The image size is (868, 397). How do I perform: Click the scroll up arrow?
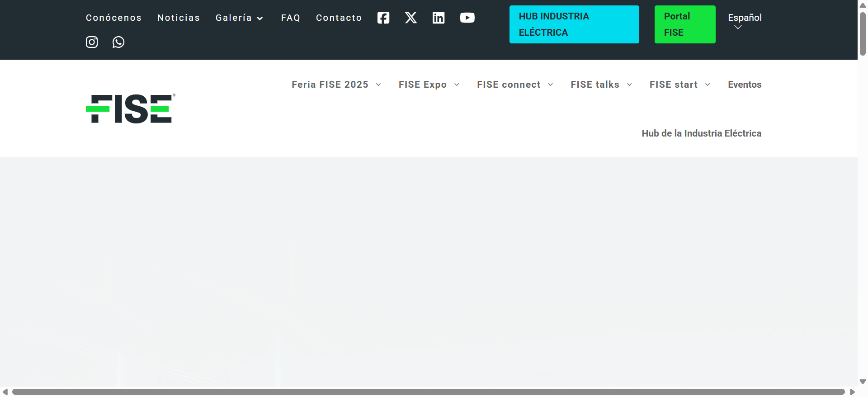point(863,5)
